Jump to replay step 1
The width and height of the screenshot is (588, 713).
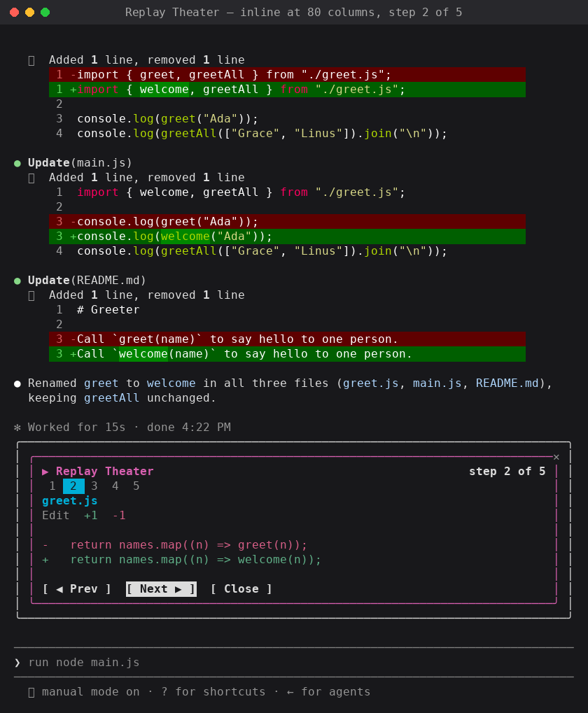pyautogui.click(x=52, y=486)
